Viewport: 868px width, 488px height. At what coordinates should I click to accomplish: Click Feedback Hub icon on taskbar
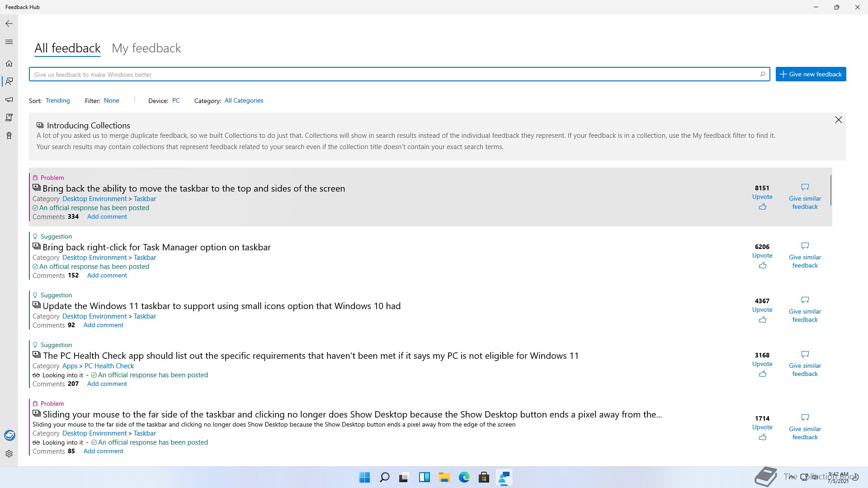click(x=504, y=478)
